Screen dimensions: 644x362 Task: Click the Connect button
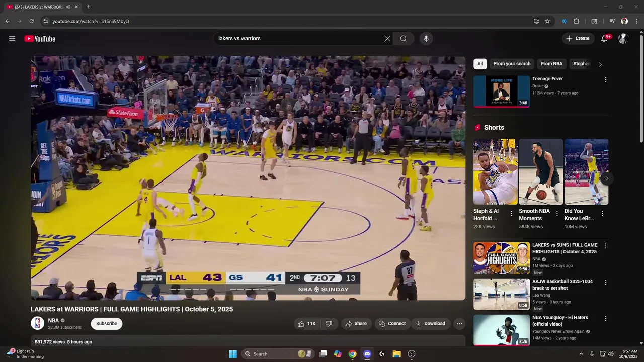[392, 324]
